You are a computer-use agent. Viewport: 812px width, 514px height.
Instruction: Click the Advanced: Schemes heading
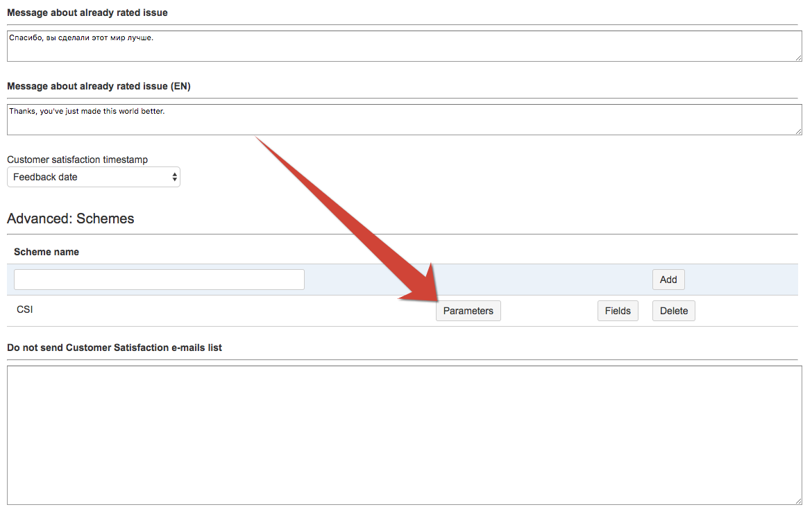pyautogui.click(x=71, y=219)
